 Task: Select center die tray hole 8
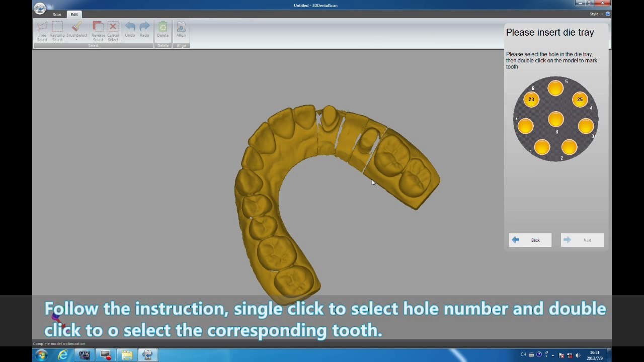(555, 120)
